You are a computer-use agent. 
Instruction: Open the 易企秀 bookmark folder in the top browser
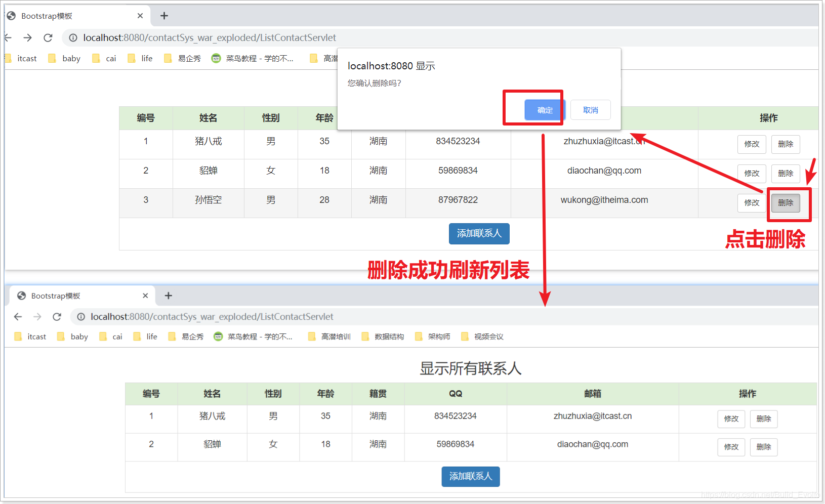pos(183,59)
